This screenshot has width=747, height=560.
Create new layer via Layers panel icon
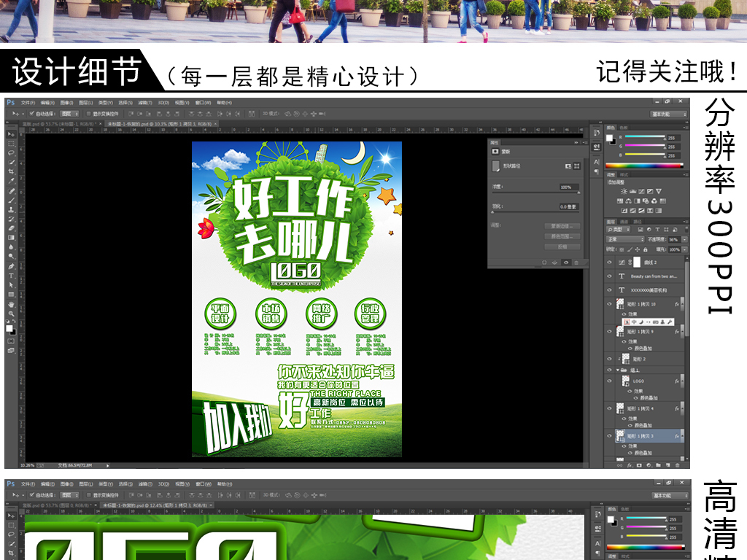pos(667,464)
